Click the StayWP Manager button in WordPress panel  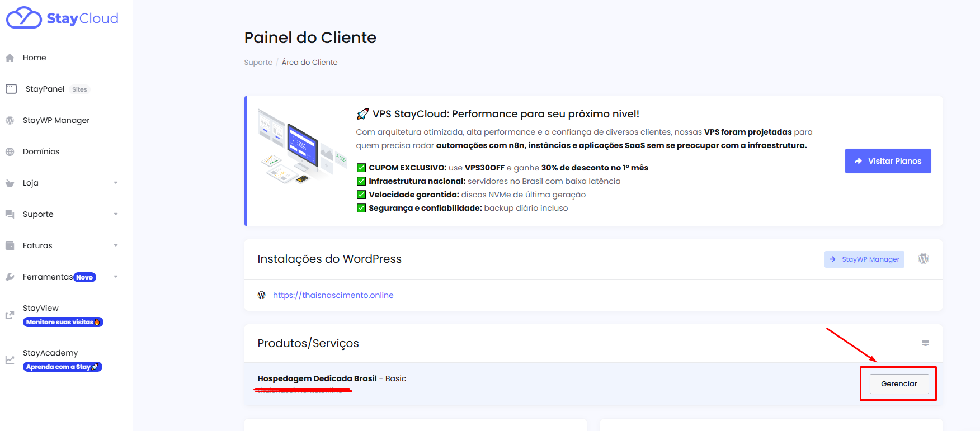coord(864,259)
